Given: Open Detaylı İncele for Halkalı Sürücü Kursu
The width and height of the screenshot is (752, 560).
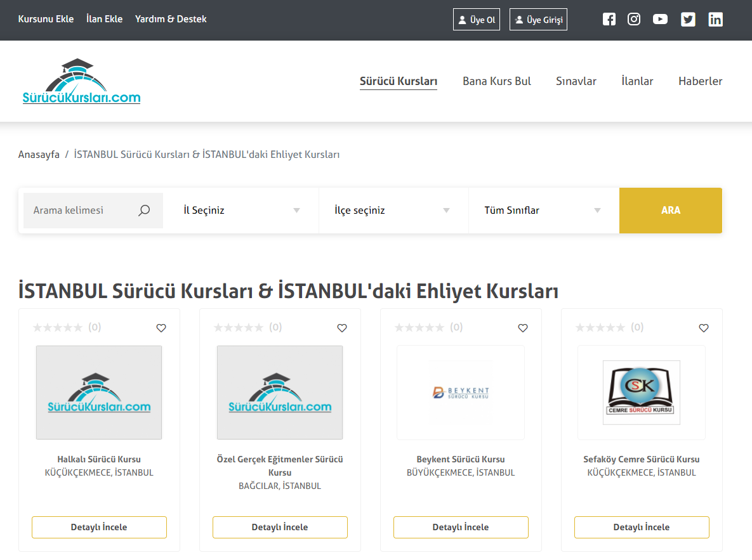Looking at the screenshot, I should click(x=99, y=528).
